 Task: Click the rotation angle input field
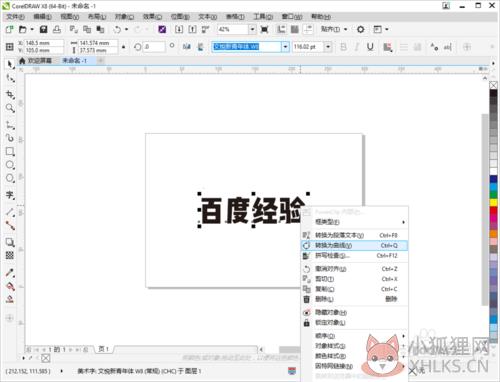155,47
